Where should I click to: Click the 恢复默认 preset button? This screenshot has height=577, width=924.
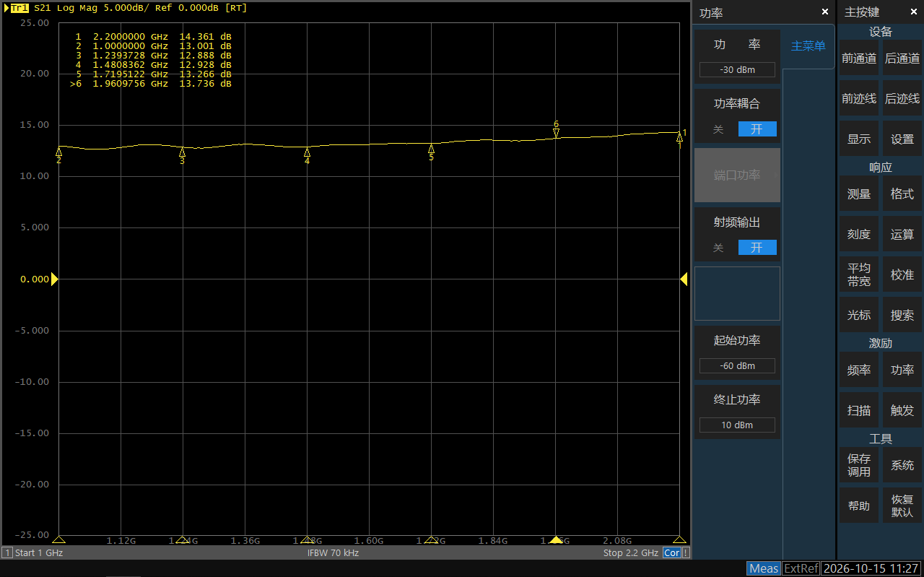[902, 506]
